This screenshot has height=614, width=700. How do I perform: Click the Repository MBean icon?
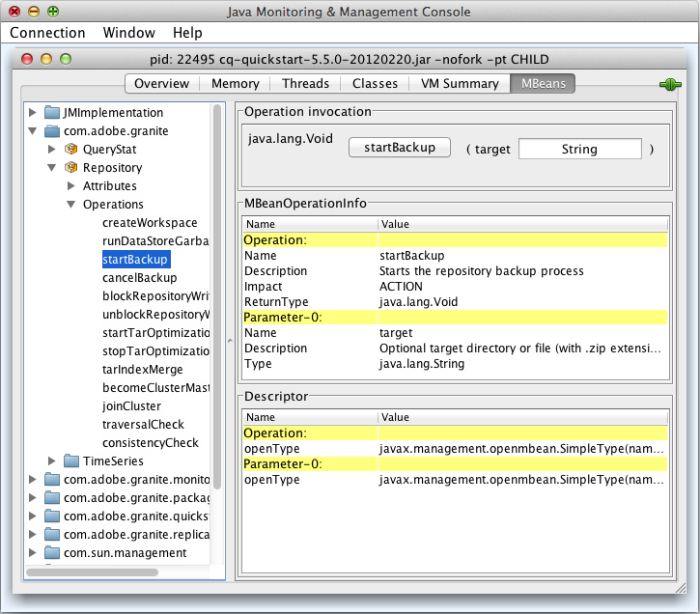coord(71,167)
